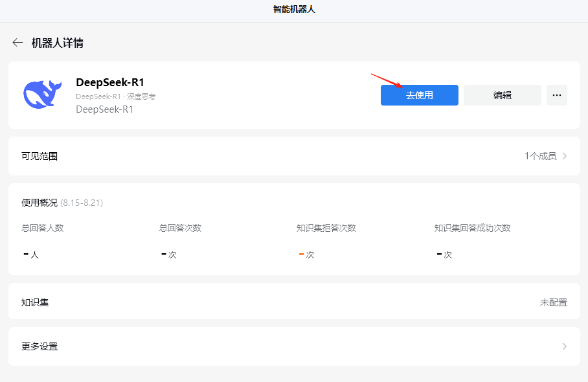
Task: Click the 编辑 button
Action: 502,95
